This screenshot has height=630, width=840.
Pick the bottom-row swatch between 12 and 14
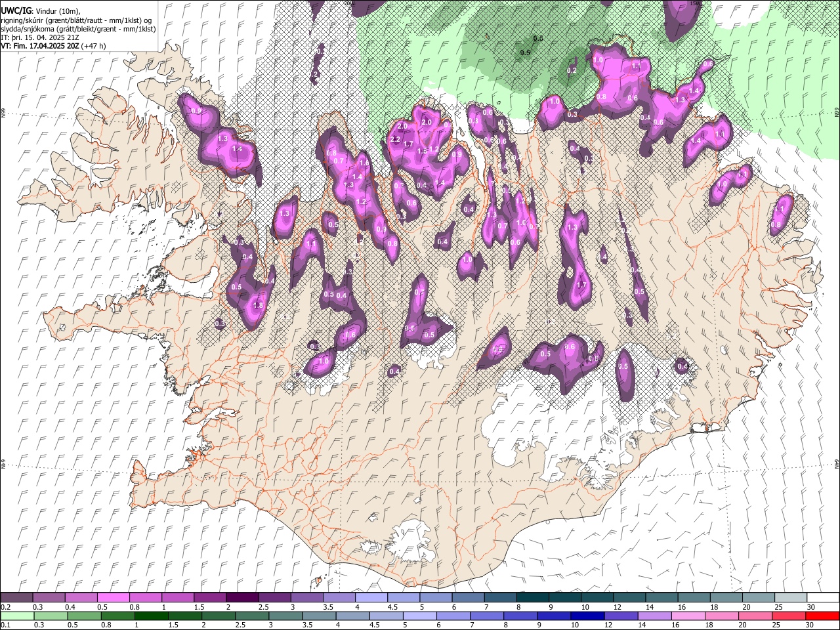click(x=621, y=616)
